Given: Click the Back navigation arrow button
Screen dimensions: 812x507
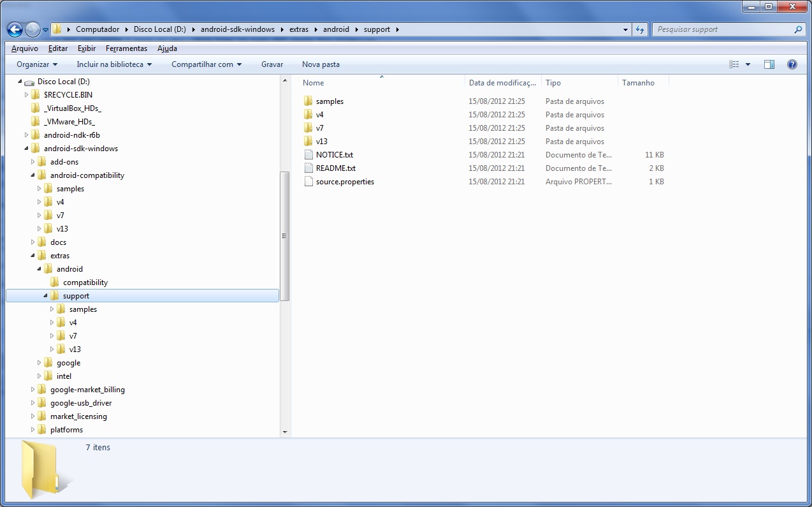Looking at the screenshot, I should click(x=15, y=29).
